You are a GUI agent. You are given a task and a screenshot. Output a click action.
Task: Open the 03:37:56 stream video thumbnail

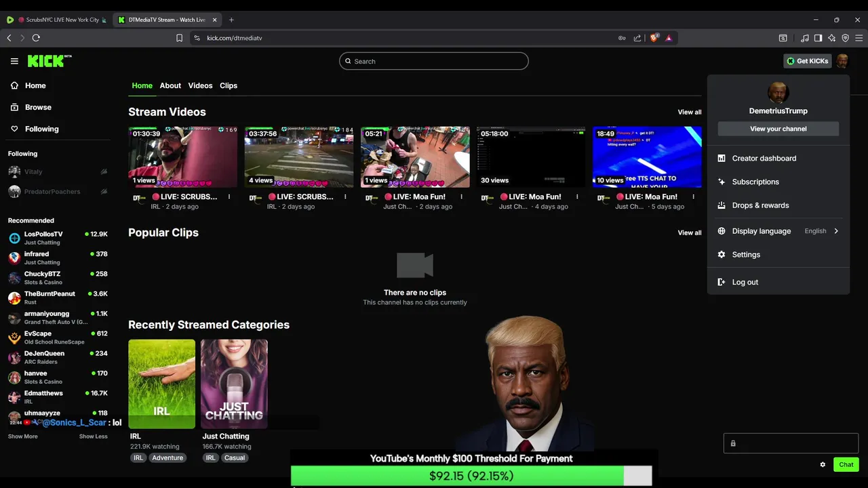coord(299,157)
